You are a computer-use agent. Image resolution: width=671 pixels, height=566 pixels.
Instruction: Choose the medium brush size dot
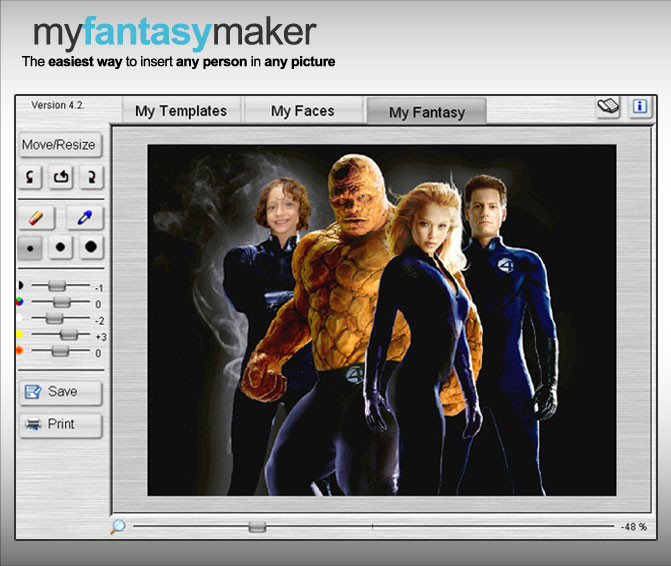(x=61, y=247)
